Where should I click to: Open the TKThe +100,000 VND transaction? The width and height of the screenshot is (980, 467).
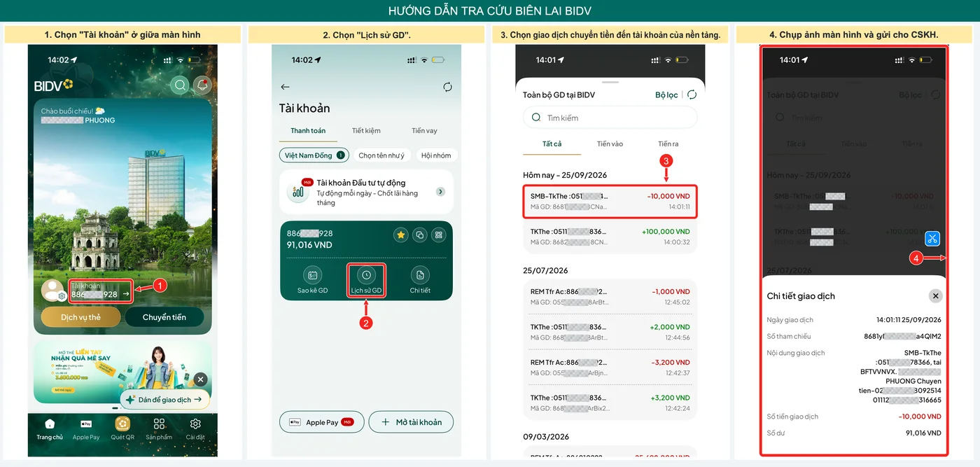coord(610,237)
